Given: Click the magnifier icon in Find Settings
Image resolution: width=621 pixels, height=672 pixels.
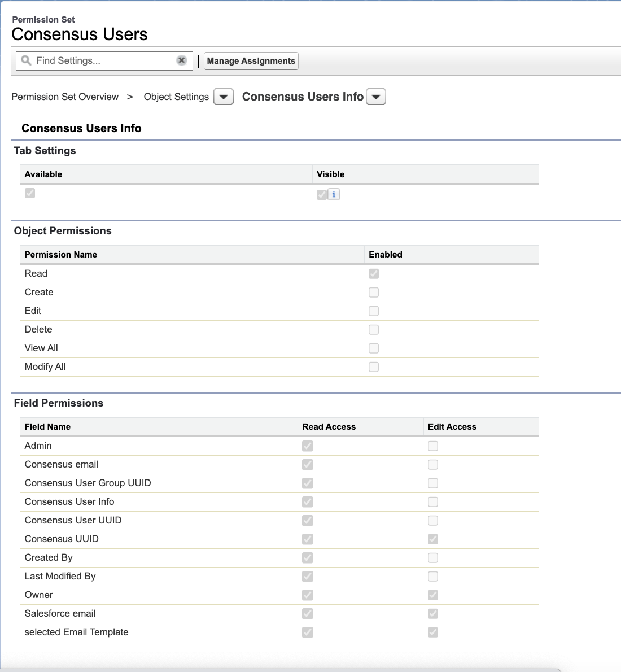Looking at the screenshot, I should (x=26, y=60).
